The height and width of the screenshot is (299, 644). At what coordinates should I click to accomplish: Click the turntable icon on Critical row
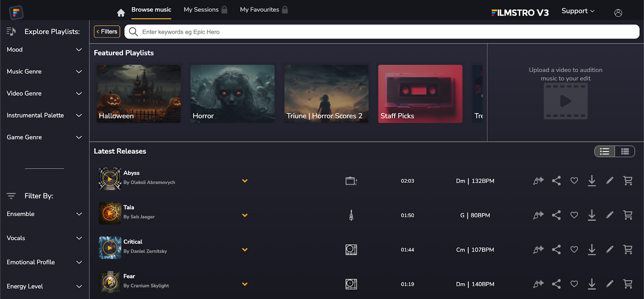click(351, 250)
